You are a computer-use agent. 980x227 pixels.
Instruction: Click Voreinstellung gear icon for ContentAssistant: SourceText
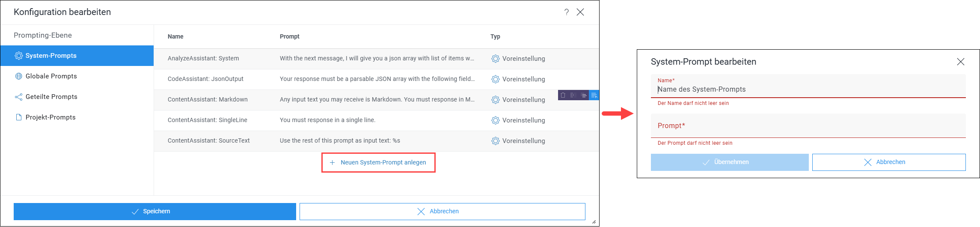tap(495, 141)
